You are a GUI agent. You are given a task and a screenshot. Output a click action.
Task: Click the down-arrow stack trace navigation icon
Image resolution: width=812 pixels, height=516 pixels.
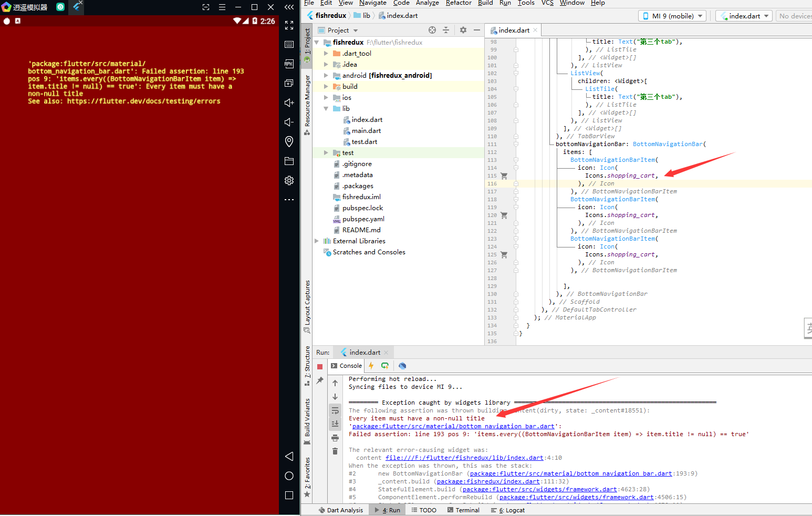coord(335,397)
